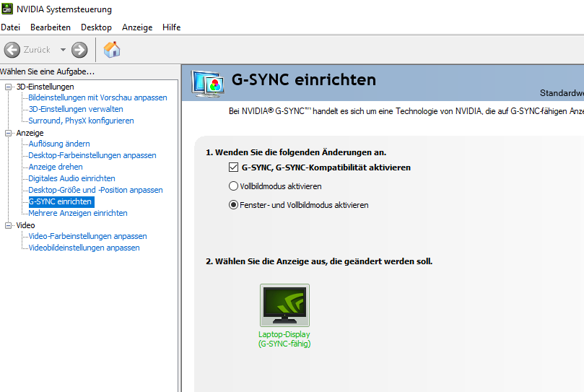
Task: Collapse the Anzeige tree node
Action: pos(8,133)
